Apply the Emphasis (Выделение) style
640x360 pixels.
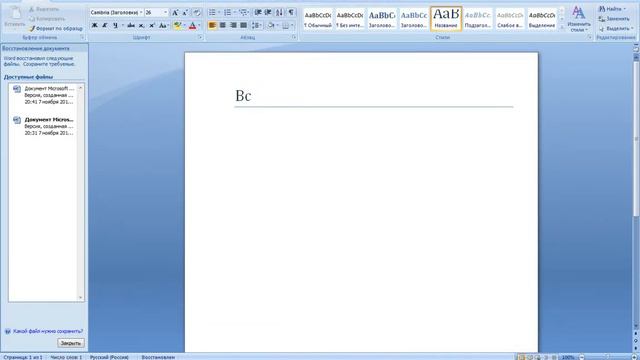[x=542, y=19]
